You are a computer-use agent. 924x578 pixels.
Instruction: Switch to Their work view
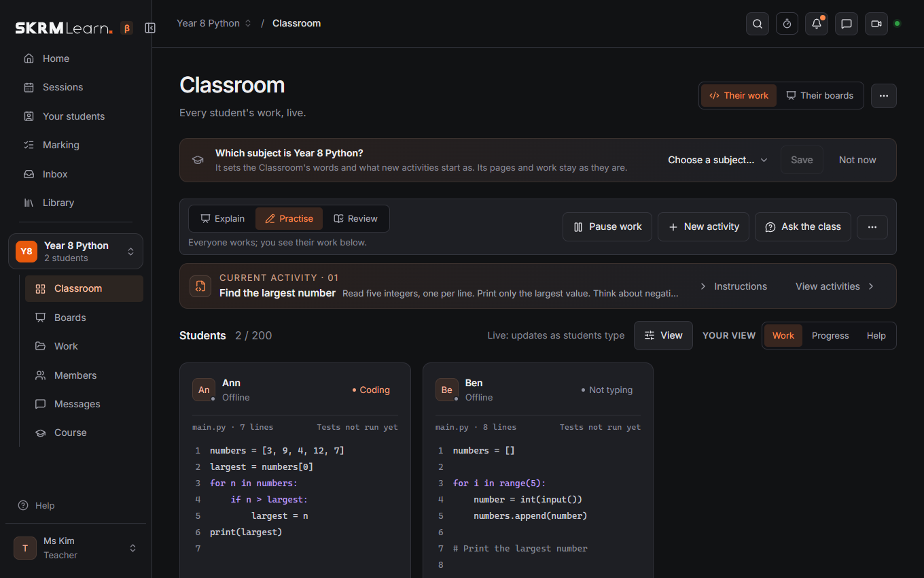point(739,96)
